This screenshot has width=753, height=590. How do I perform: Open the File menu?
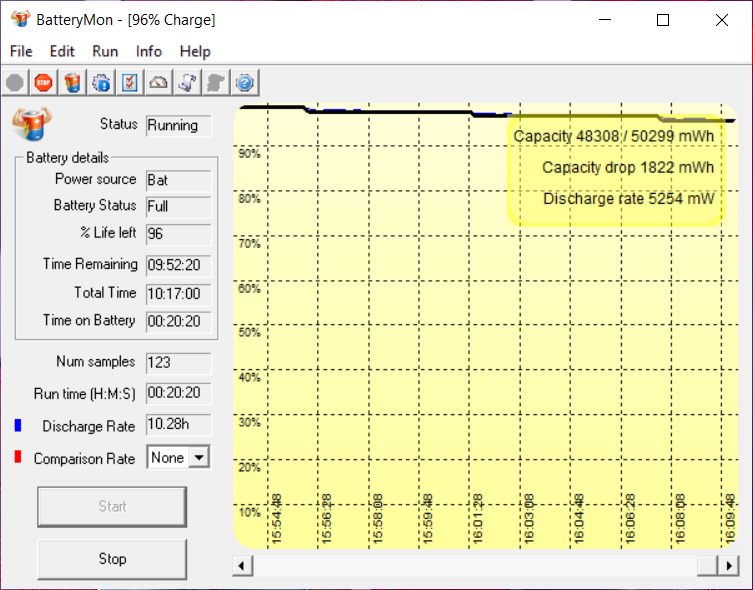[21, 51]
